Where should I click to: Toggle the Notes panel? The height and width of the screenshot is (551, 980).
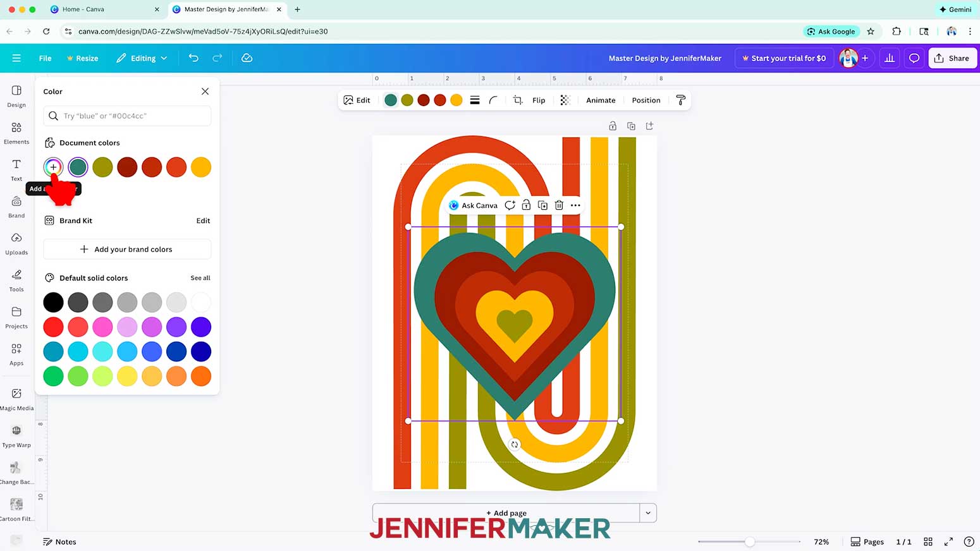click(x=59, y=542)
